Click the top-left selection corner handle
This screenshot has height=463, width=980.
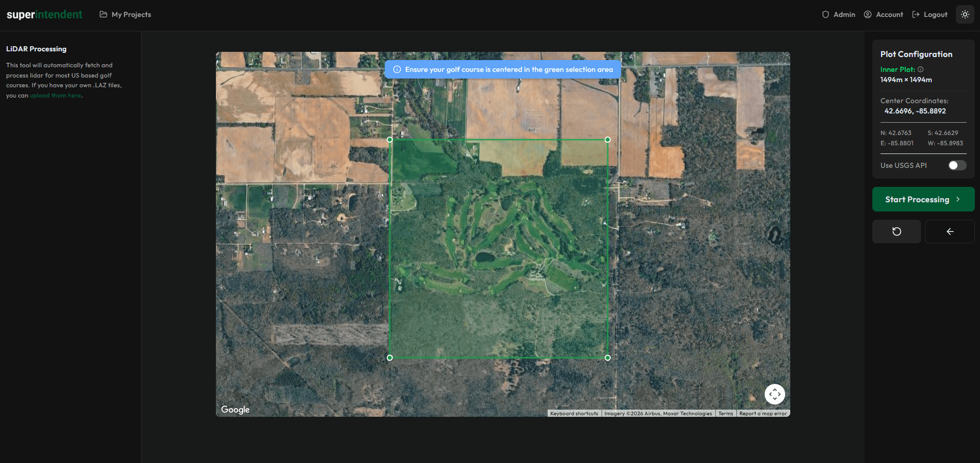tap(390, 139)
